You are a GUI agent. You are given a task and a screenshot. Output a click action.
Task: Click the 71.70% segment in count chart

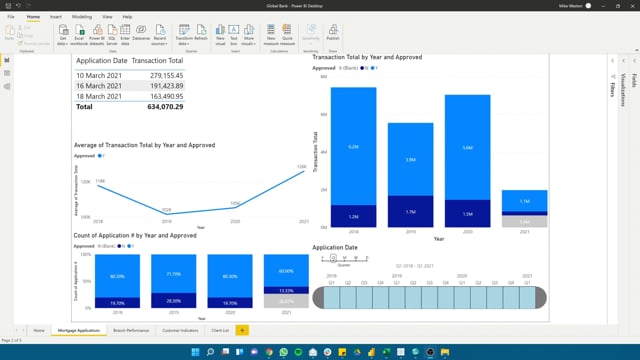(173, 274)
